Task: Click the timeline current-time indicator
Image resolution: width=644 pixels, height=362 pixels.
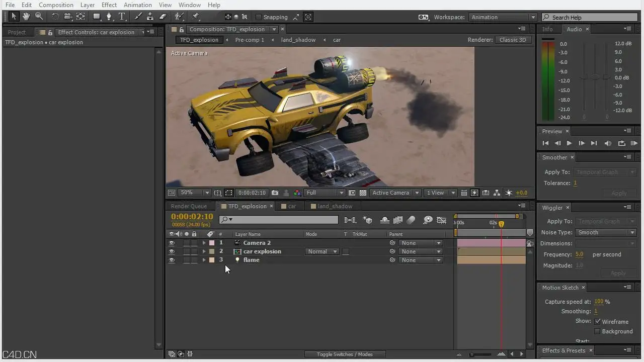Action: pos(501,224)
